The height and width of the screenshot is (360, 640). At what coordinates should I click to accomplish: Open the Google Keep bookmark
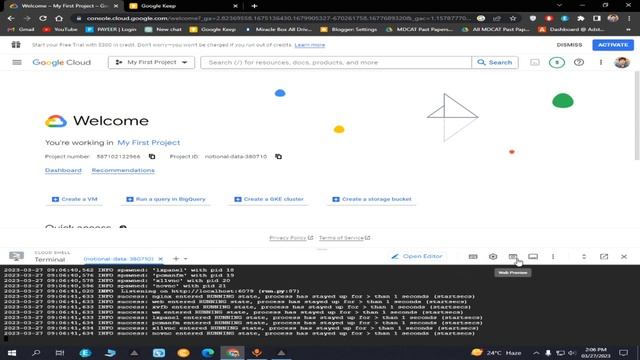[x=213, y=29]
